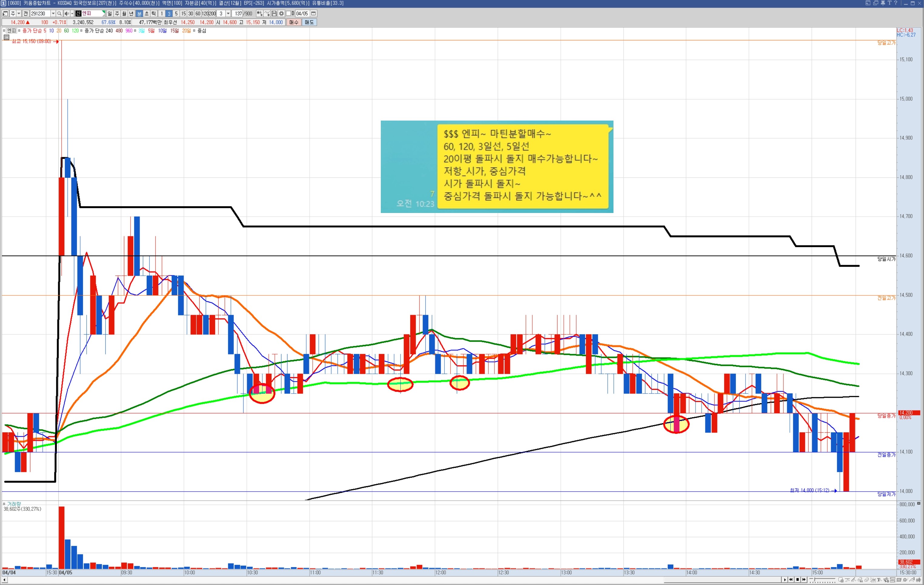Click the speaker sound icon
This screenshot has width=924, height=585.
click(x=66, y=13)
